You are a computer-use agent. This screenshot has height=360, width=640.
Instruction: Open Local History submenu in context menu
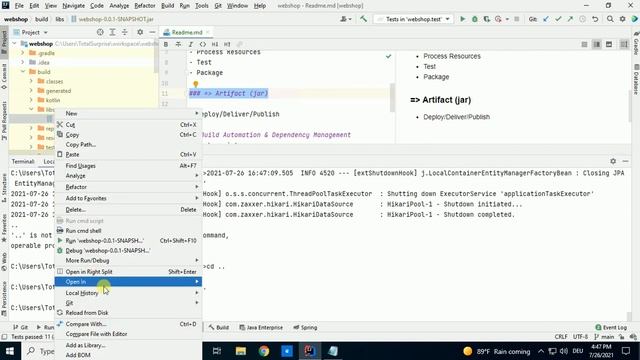pos(128,293)
